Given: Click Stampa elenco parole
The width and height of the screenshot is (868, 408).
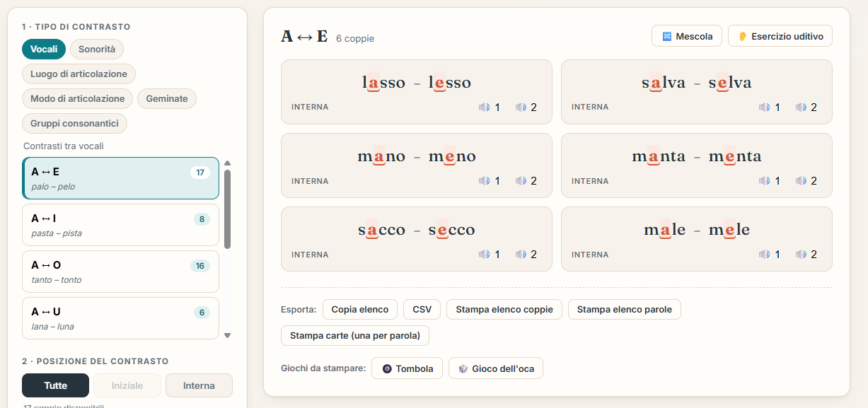Looking at the screenshot, I should [625, 309].
